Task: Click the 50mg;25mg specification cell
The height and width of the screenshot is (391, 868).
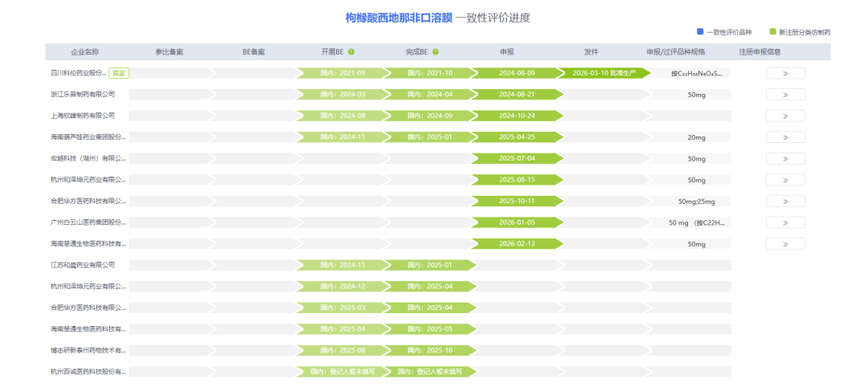Action: point(696,201)
